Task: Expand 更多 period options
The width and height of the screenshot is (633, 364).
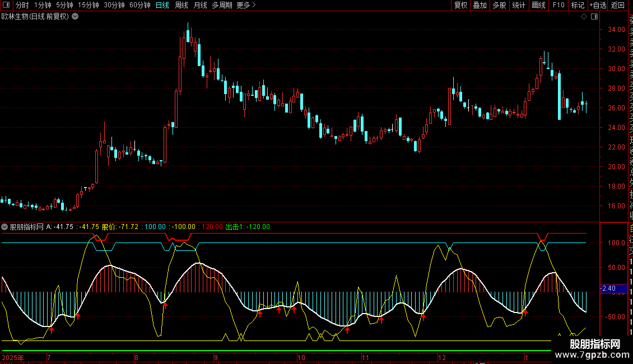Action: click(246, 6)
